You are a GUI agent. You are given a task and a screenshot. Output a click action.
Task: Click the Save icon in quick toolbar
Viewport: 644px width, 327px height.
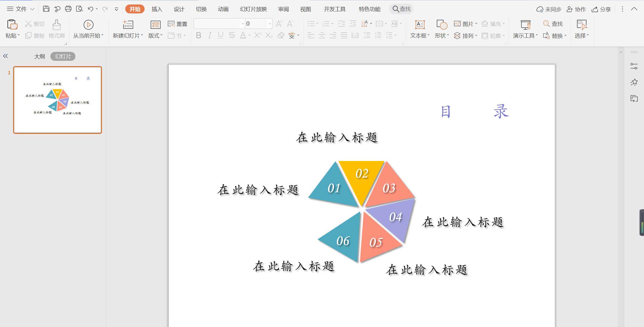[46, 9]
